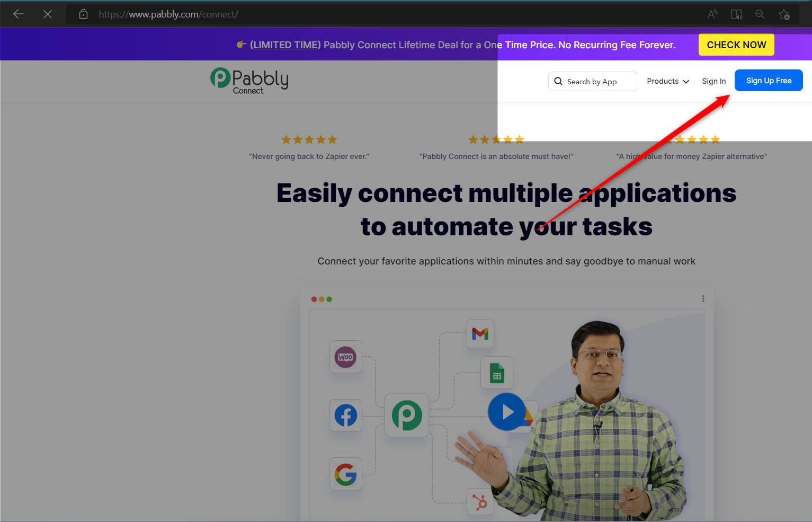The image size is (812, 522).
Task: Play the intro video
Action: point(507,412)
